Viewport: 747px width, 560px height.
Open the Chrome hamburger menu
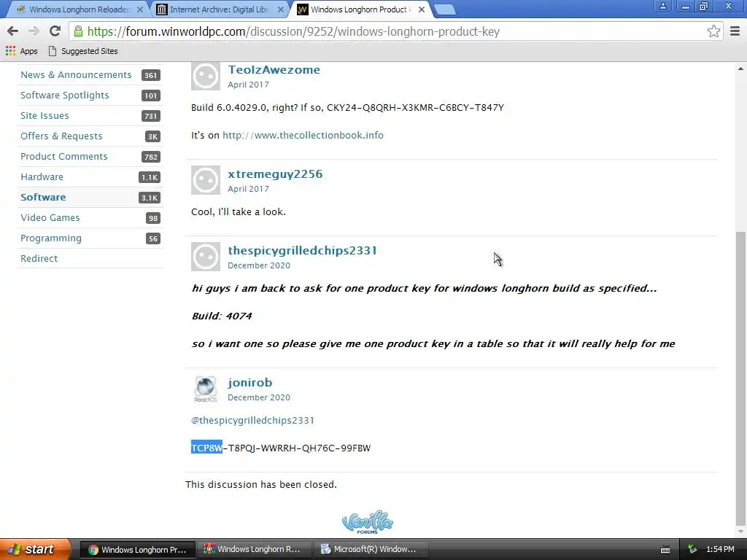pos(735,31)
